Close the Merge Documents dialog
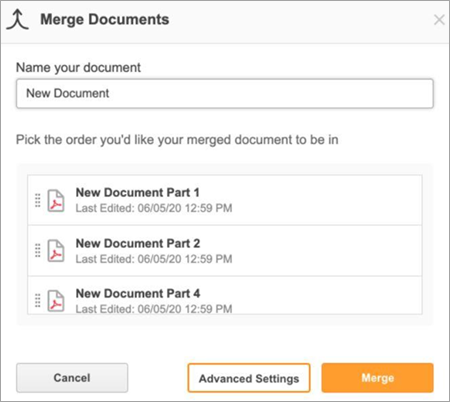This screenshot has height=402, width=450. 439,20
